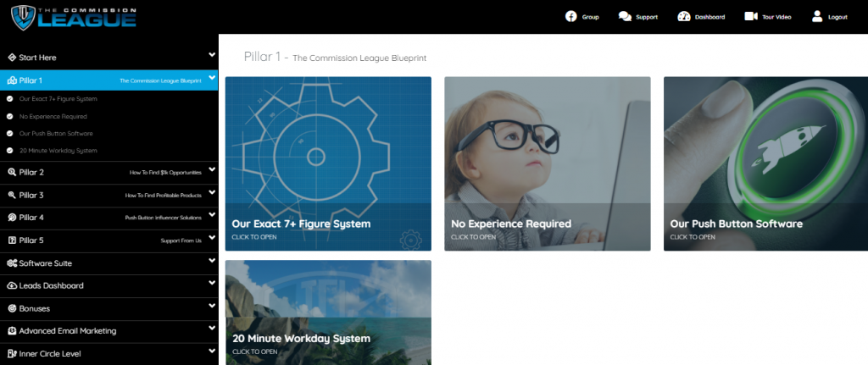868x365 pixels.
Task: Click the Pillar 3 search icon
Action: pos(12,196)
